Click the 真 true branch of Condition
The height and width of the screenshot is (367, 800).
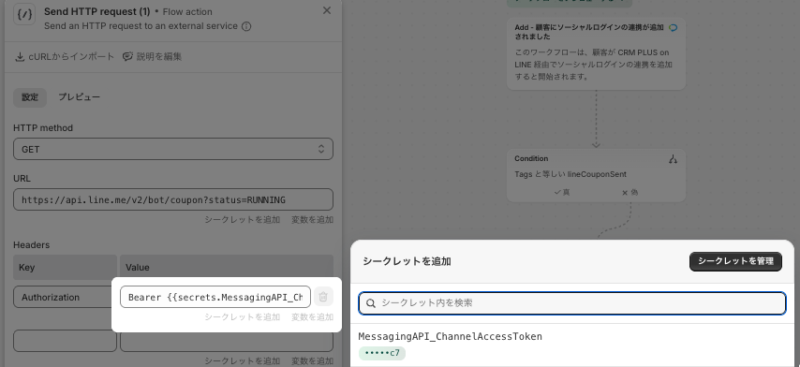(562, 192)
